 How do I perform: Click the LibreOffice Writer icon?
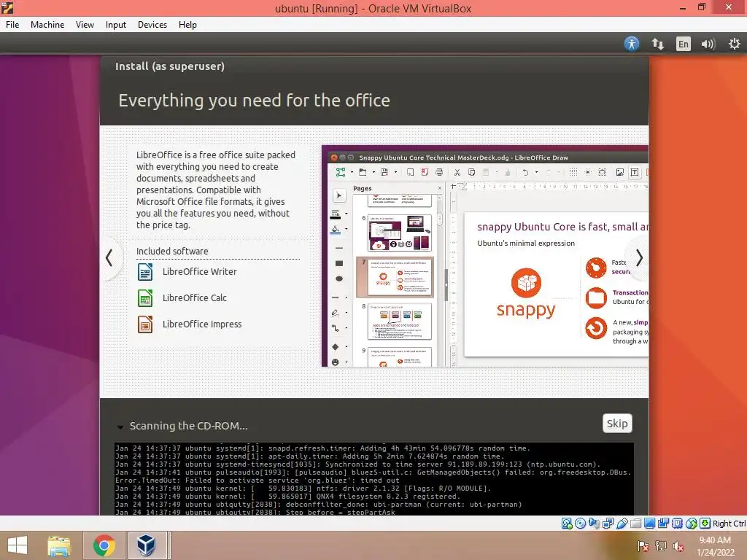pyautogui.click(x=145, y=272)
